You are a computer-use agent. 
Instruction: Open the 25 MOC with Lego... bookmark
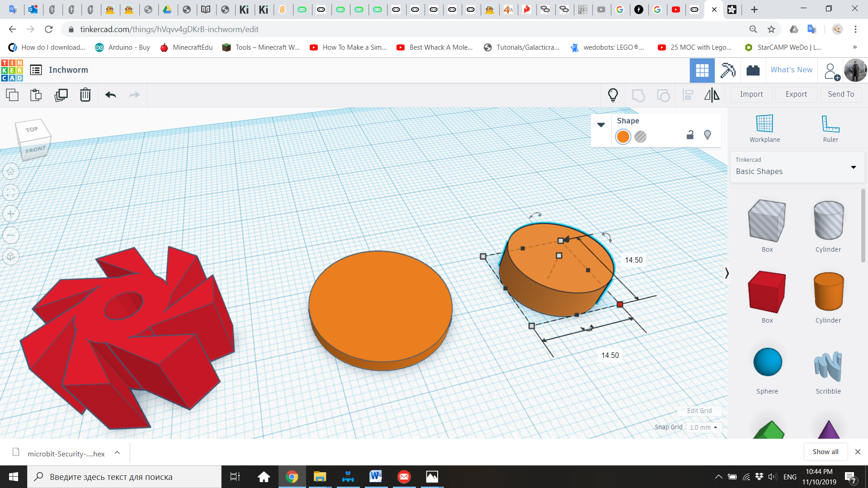(x=695, y=47)
